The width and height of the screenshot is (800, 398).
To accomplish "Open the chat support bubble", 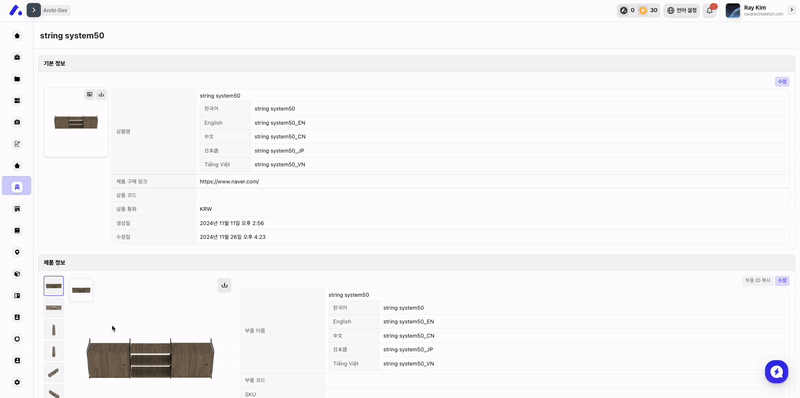I will click(x=776, y=371).
